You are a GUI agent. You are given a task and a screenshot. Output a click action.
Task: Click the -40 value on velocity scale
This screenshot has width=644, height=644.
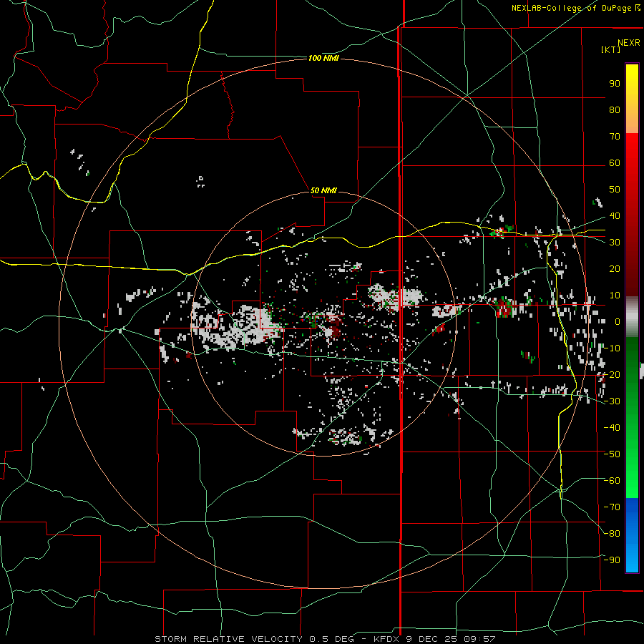pos(612,428)
